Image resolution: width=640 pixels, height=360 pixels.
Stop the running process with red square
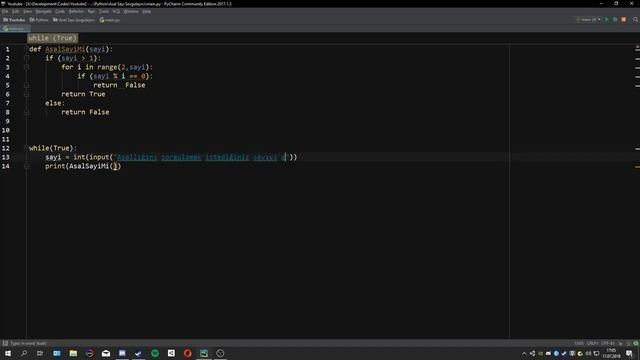click(624, 20)
